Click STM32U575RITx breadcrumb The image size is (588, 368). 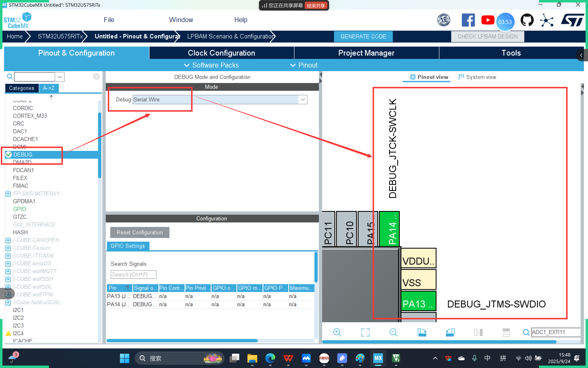pos(60,36)
